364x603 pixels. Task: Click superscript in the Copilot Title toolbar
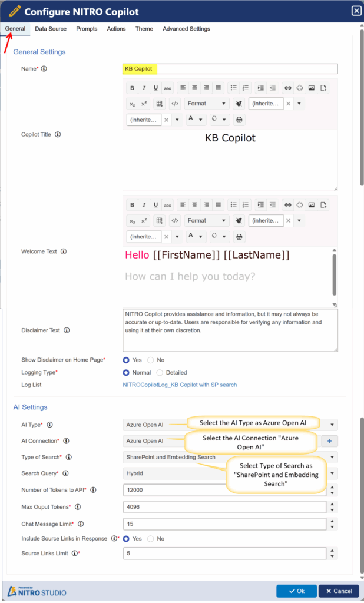tap(144, 104)
